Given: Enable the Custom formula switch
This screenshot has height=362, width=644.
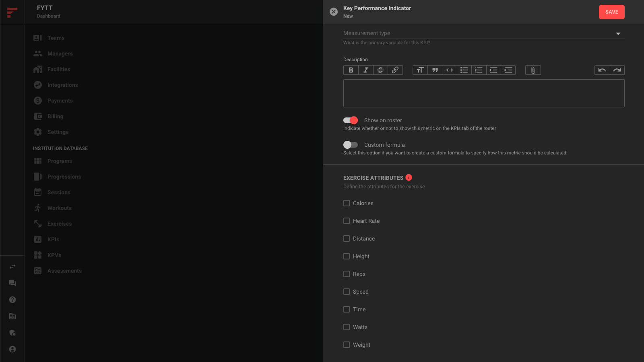Looking at the screenshot, I should pyautogui.click(x=351, y=145).
